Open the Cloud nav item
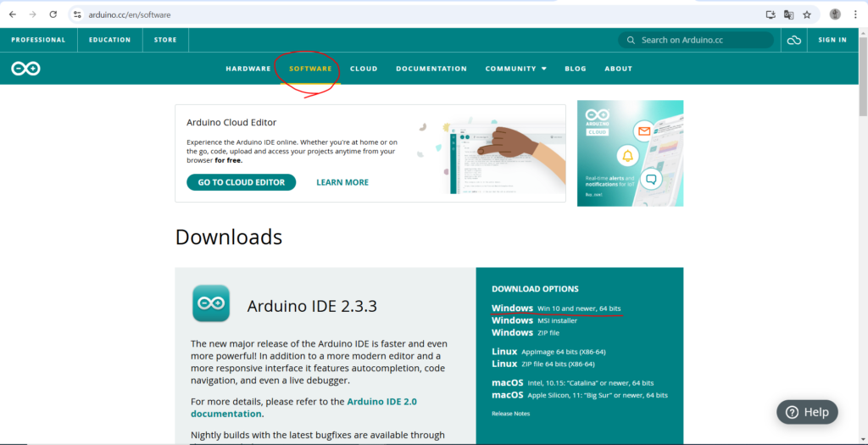Image resolution: width=868 pixels, height=445 pixels. (x=364, y=69)
